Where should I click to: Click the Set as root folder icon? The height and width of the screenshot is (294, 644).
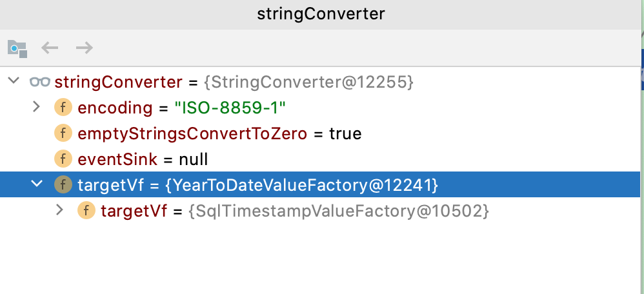17,48
